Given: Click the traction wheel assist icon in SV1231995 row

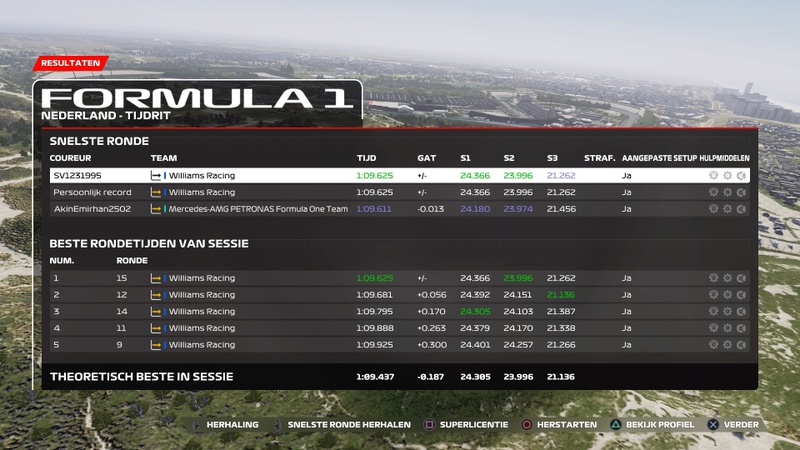Looking at the screenshot, I should (x=713, y=176).
